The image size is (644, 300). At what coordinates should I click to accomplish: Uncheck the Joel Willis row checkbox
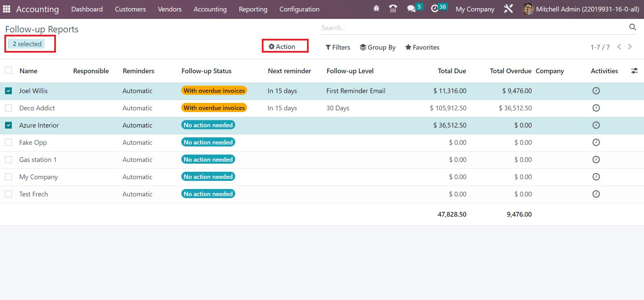(x=8, y=91)
